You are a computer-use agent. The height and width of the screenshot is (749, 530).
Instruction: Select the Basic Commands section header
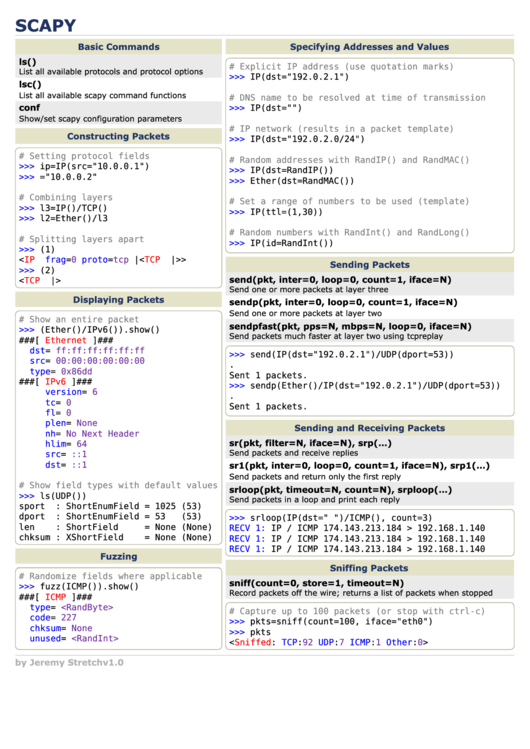[x=118, y=47]
